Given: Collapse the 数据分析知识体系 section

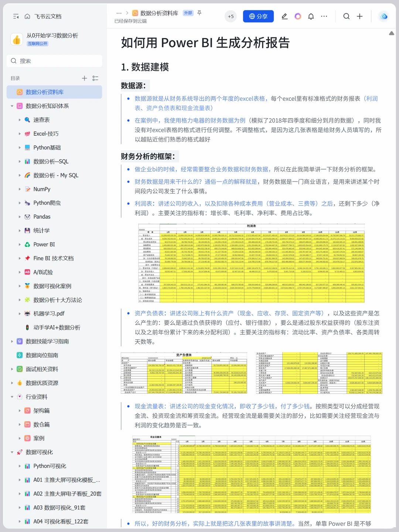Looking at the screenshot, I should (11, 106).
